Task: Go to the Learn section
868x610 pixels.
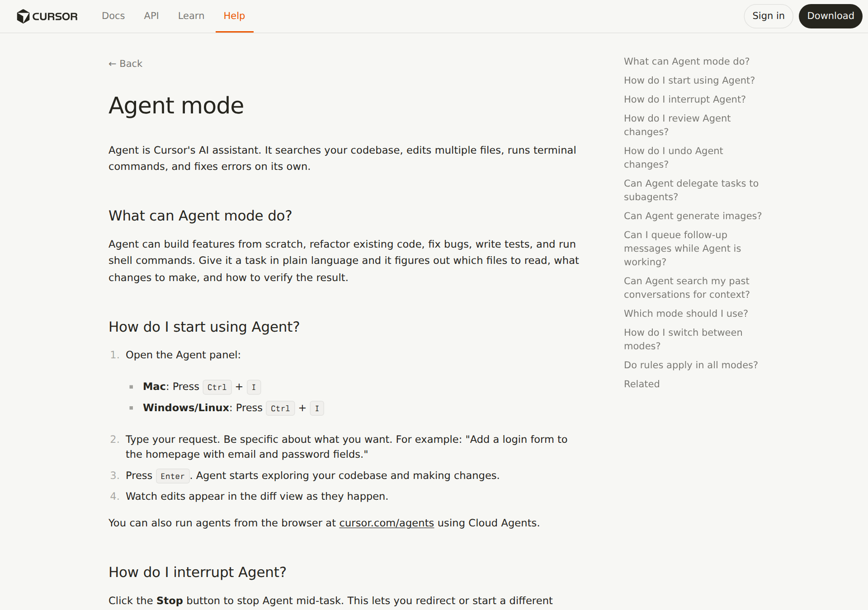Action: (x=191, y=16)
